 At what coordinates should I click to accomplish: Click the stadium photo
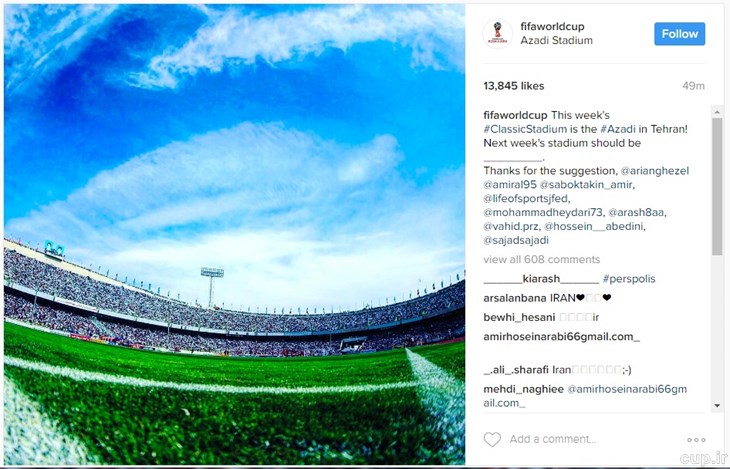point(235,234)
